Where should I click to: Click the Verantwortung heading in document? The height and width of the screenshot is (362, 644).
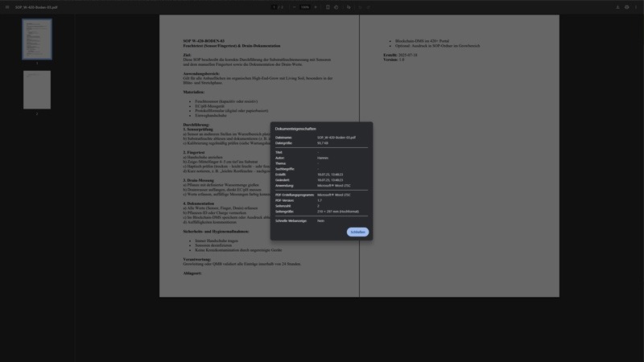tap(196, 259)
